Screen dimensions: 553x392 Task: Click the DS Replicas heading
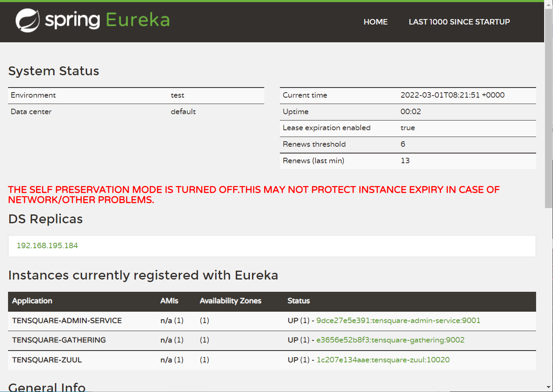[x=46, y=219]
